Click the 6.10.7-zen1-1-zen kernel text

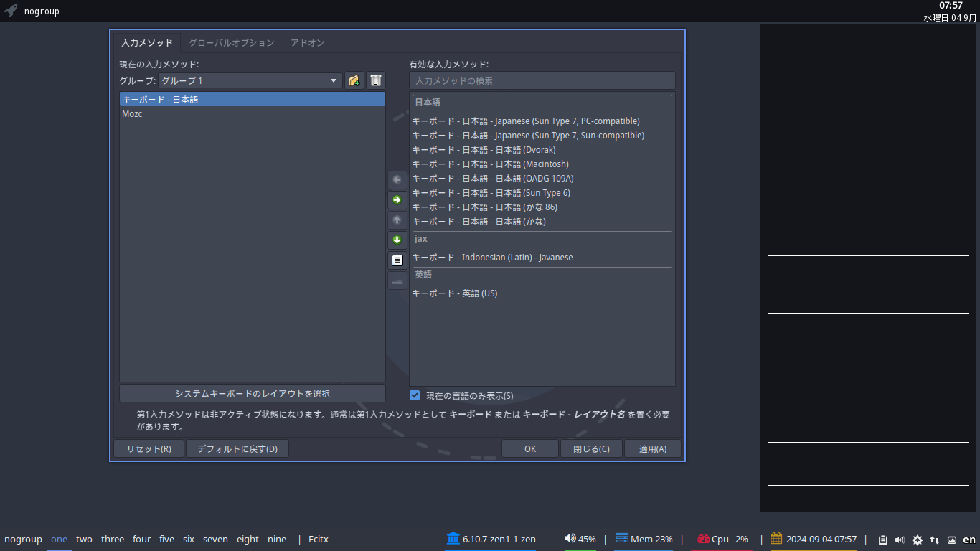[499, 539]
